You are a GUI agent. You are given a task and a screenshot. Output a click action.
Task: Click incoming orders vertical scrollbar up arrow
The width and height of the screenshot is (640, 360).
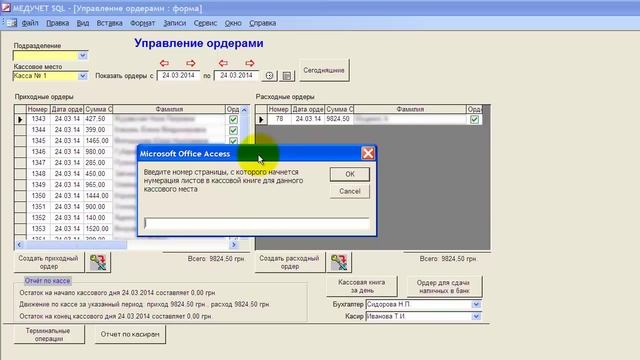tap(244, 109)
